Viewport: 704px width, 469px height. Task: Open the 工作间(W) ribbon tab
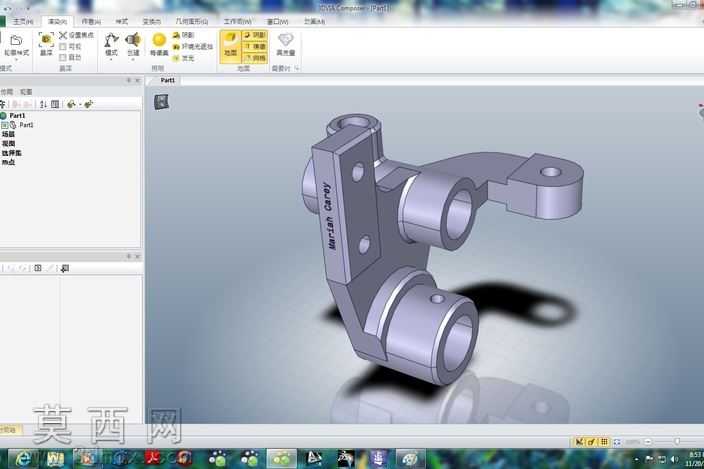[238, 22]
